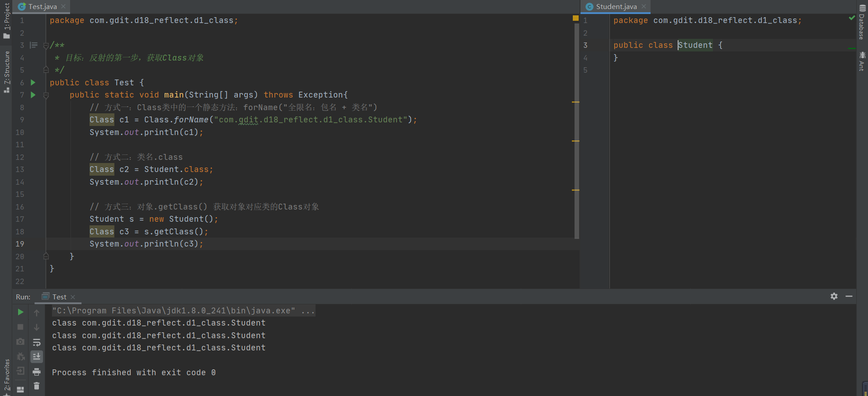Viewport: 868px width, 396px height.
Task: Toggle soft-wrap in the console
Action: [37, 342]
